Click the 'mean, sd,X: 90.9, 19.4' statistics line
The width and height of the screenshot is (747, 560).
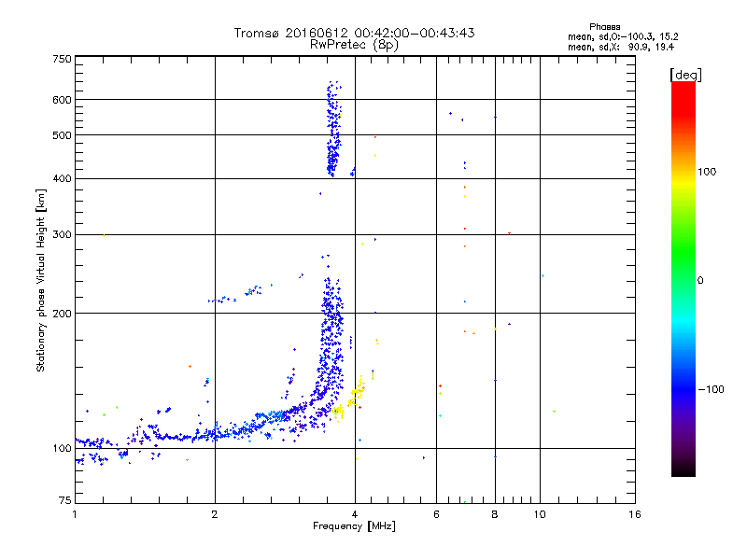(x=621, y=47)
